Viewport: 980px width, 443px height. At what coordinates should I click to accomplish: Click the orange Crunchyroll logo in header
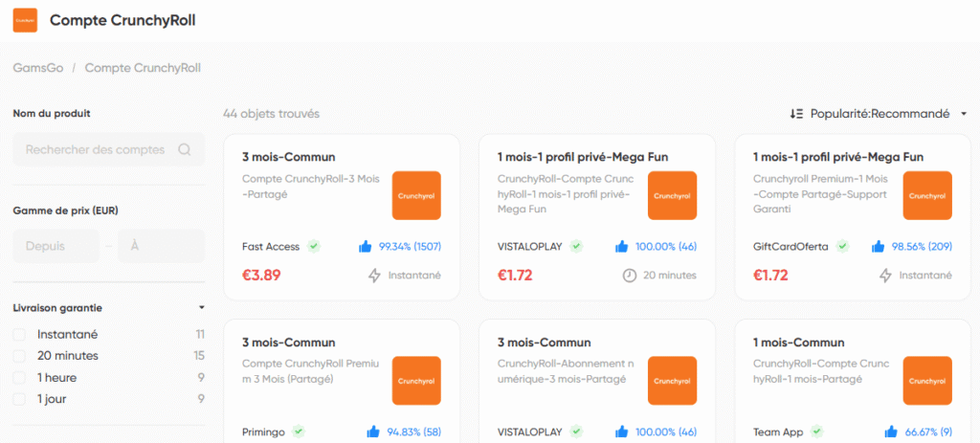pos(25,21)
